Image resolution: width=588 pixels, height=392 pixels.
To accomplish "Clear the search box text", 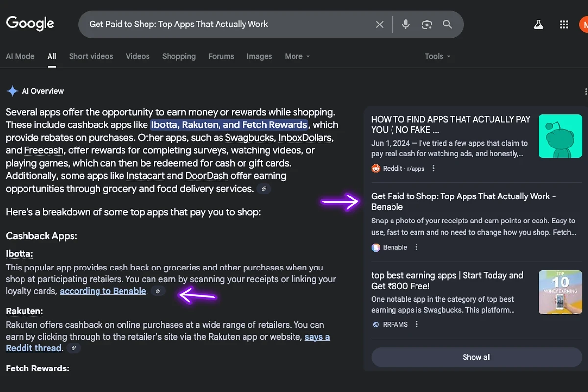I will point(380,24).
